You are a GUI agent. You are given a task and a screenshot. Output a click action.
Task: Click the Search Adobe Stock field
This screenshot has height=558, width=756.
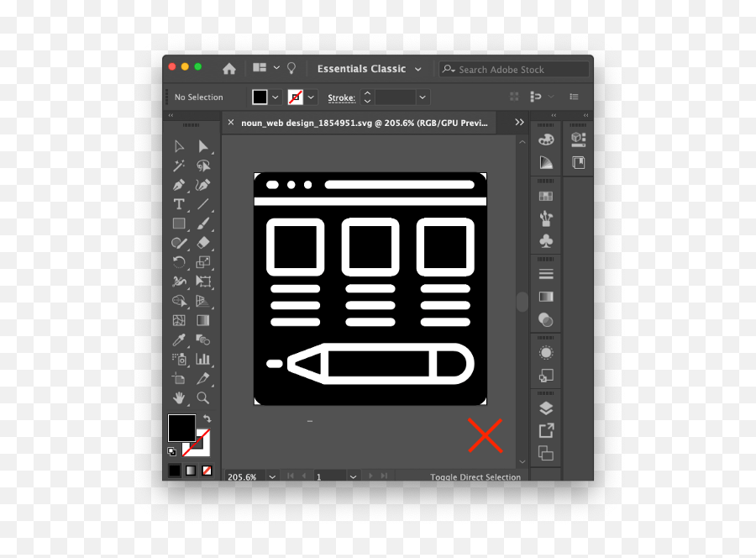tap(514, 70)
